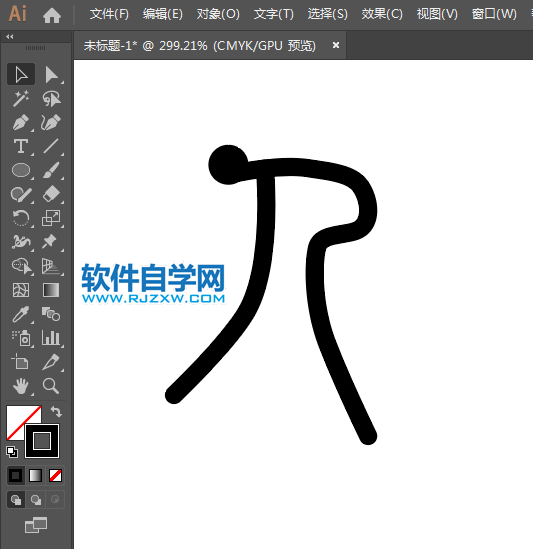This screenshot has height=549, width=533.
Task: Open the 编辑(E) menu
Action: [x=163, y=14]
